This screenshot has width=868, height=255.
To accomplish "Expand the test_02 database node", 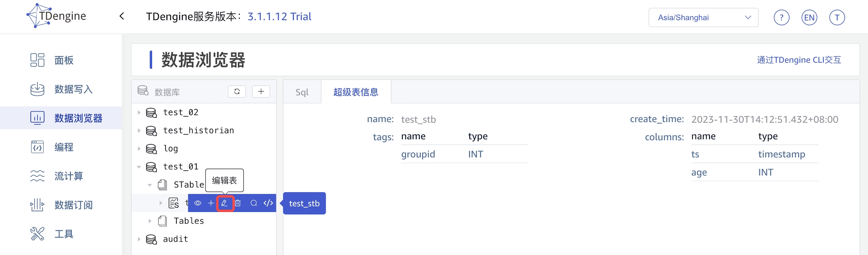I will (x=139, y=112).
